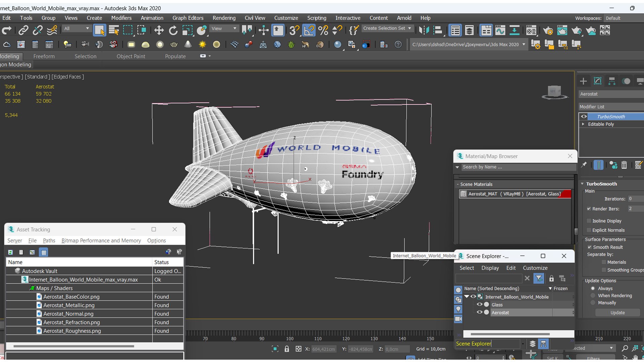Click the Select and Link chain icon
Image resolution: width=644 pixels, height=362 pixels.
[x=23, y=31]
